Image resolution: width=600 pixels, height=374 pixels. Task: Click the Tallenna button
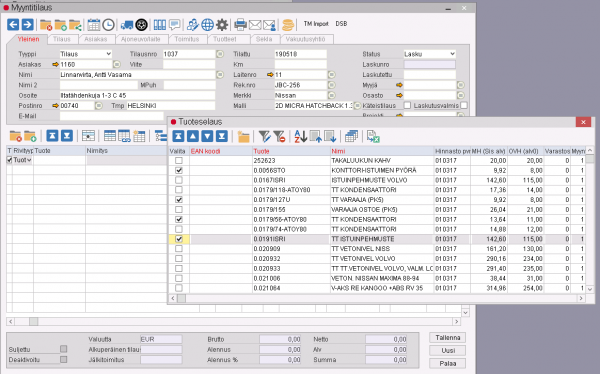click(x=447, y=338)
